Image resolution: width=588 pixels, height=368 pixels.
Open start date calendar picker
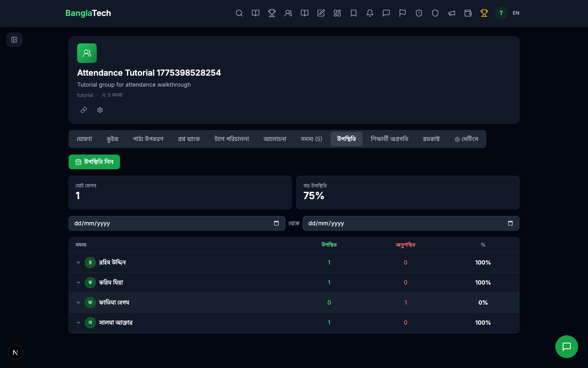276,223
